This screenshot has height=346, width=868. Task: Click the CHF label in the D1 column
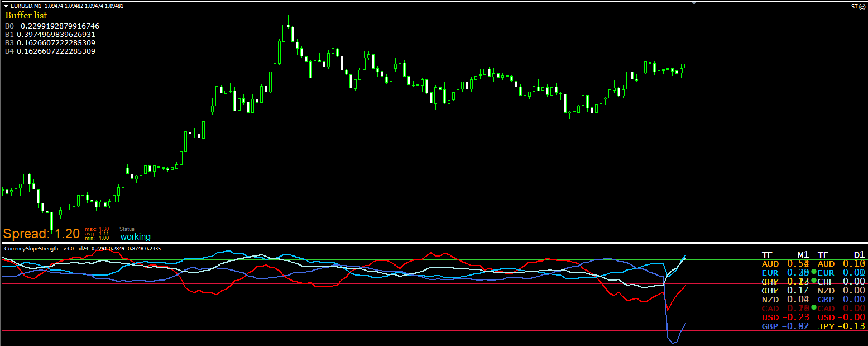(826, 282)
